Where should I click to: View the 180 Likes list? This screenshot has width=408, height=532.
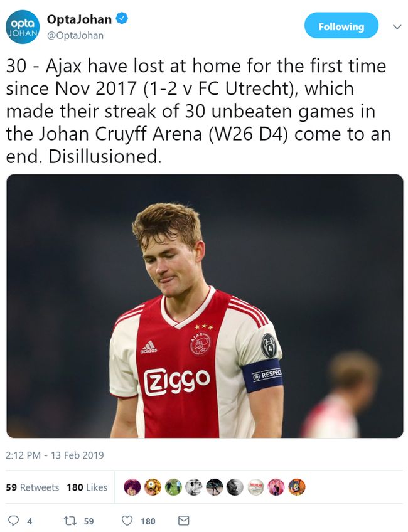click(x=87, y=487)
